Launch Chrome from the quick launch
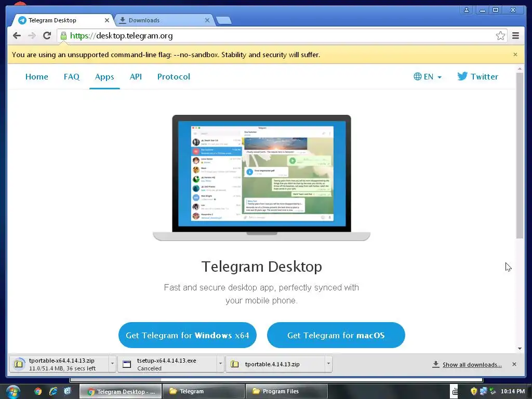Screen dimensions: 532x399 tap(38, 391)
